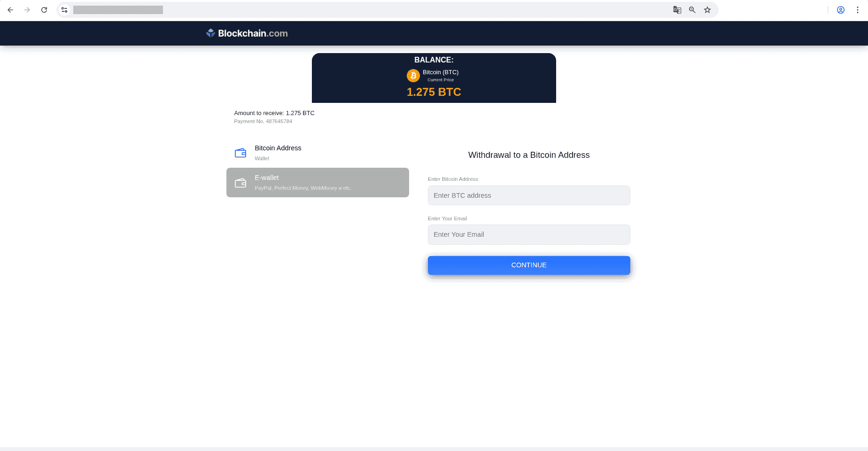Reload the current page
868x451 pixels.
click(x=44, y=10)
